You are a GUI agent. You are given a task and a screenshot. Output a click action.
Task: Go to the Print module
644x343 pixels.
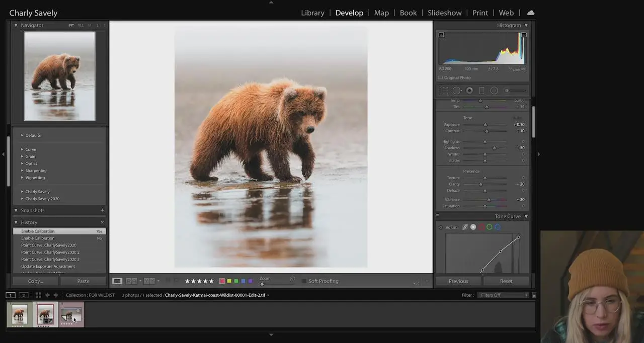click(480, 13)
